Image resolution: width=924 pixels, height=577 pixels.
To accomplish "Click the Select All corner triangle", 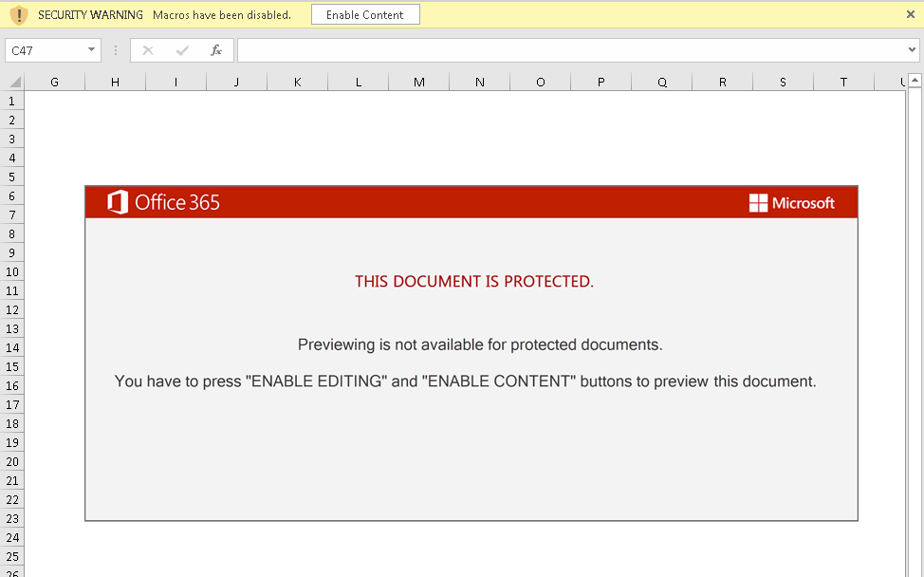I will (x=15, y=82).
